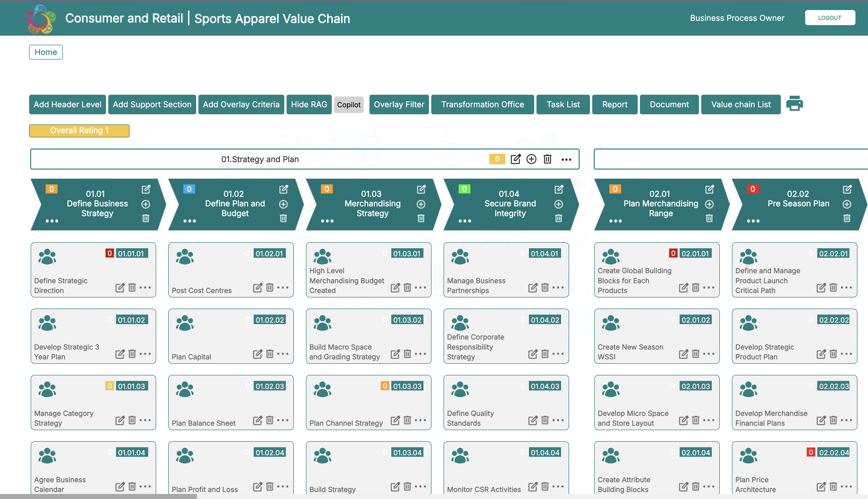Click blue RAG badge on 01.02 chevron
The width and height of the screenshot is (868, 499).
tap(189, 189)
